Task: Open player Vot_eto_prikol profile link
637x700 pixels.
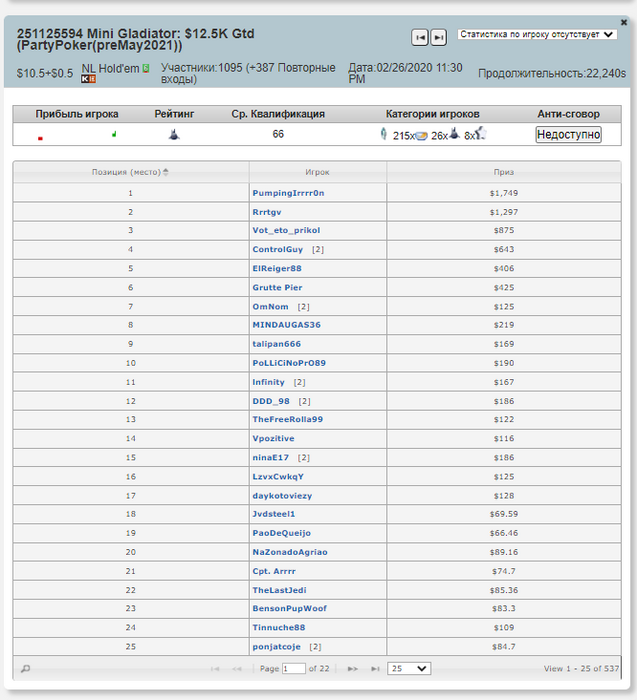Action: pos(286,230)
